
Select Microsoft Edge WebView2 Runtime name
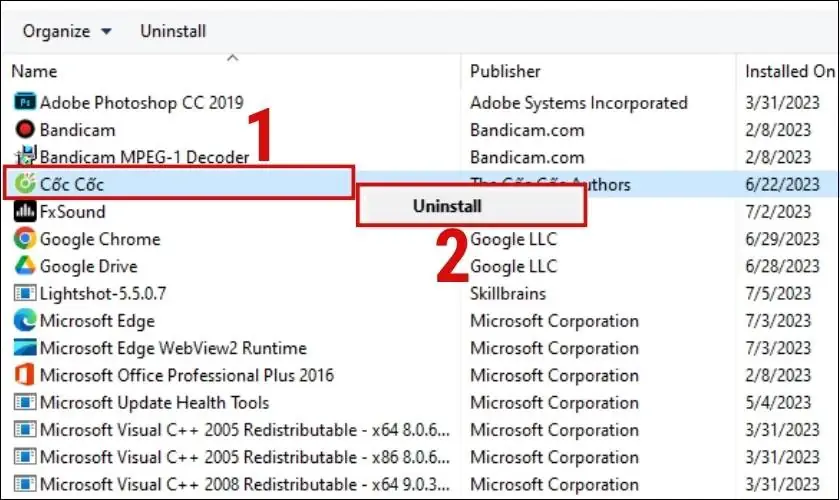pos(174,348)
